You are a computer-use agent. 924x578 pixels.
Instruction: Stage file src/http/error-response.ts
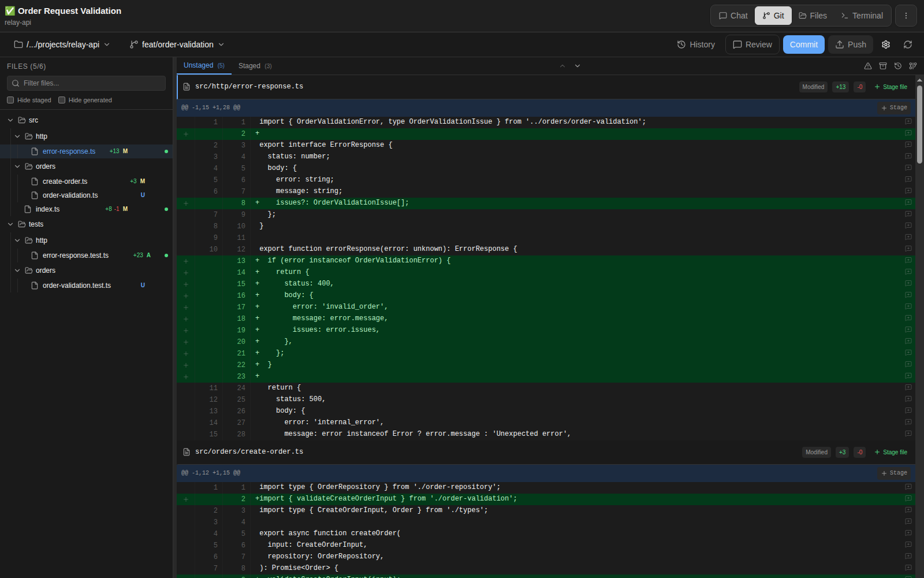(891, 87)
